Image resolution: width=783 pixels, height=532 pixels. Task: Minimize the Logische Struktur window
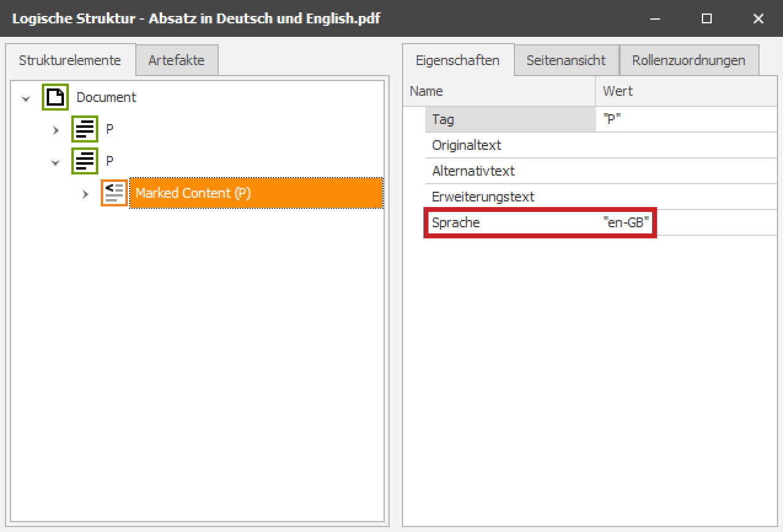655,18
